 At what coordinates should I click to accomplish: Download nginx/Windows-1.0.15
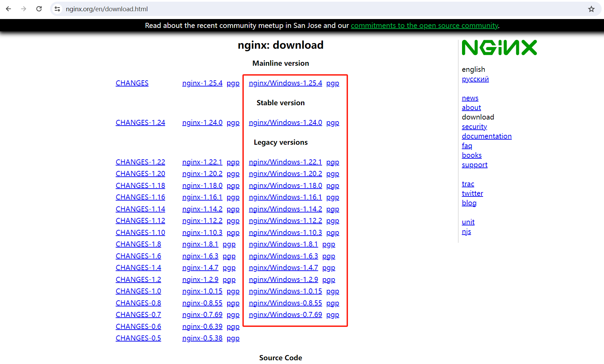coord(285,291)
